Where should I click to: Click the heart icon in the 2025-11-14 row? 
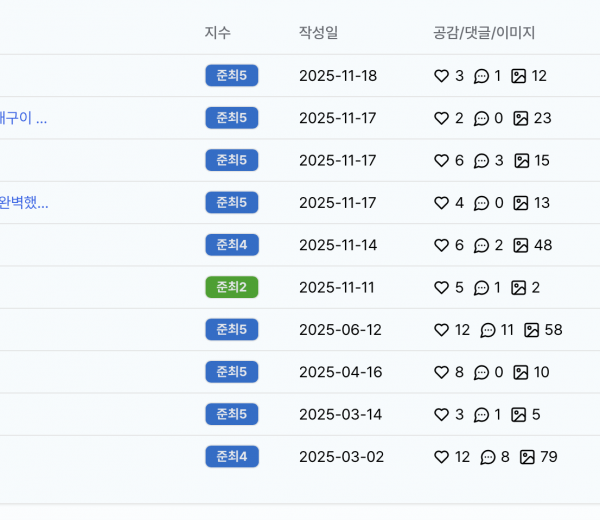[x=441, y=245]
